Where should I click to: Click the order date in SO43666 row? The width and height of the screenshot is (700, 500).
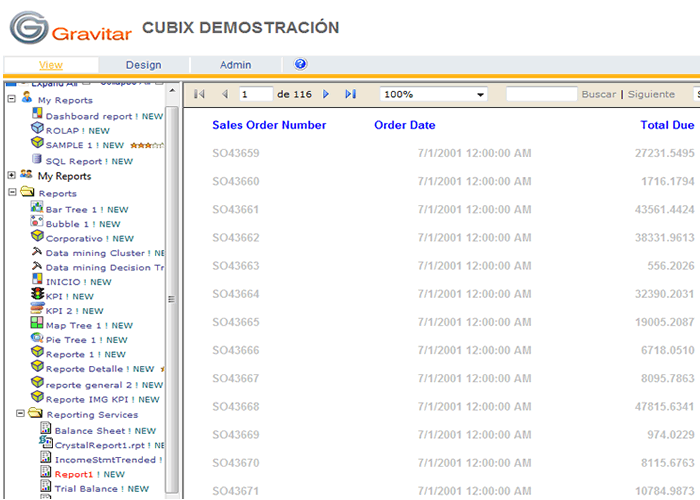475,350
